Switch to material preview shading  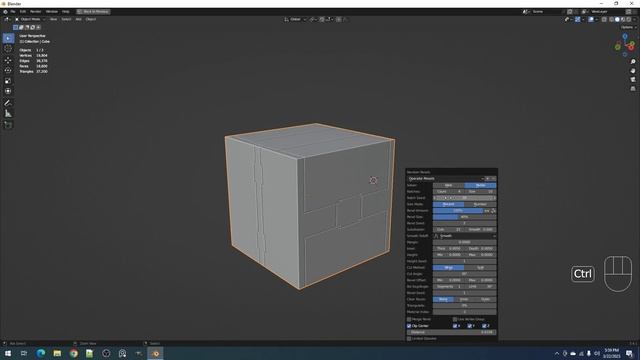[x=623, y=19]
